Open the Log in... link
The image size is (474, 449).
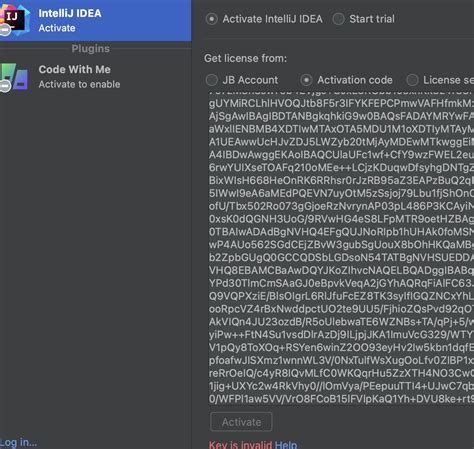(18, 442)
